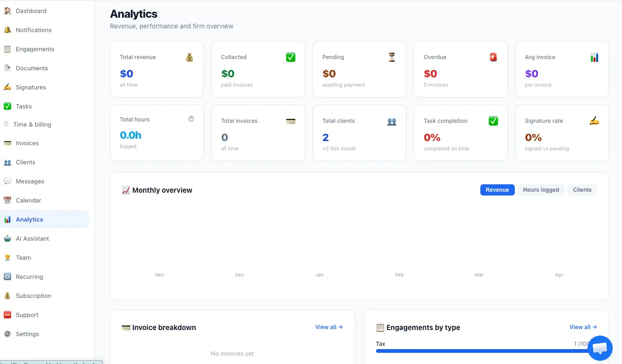
Task: Enable the Revenue view on Monthly overview
Action: point(497,189)
